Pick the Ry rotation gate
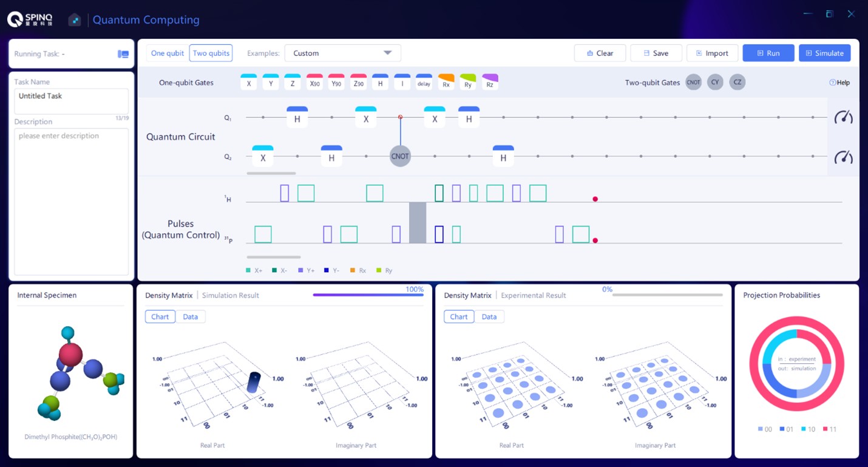 pos(468,82)
